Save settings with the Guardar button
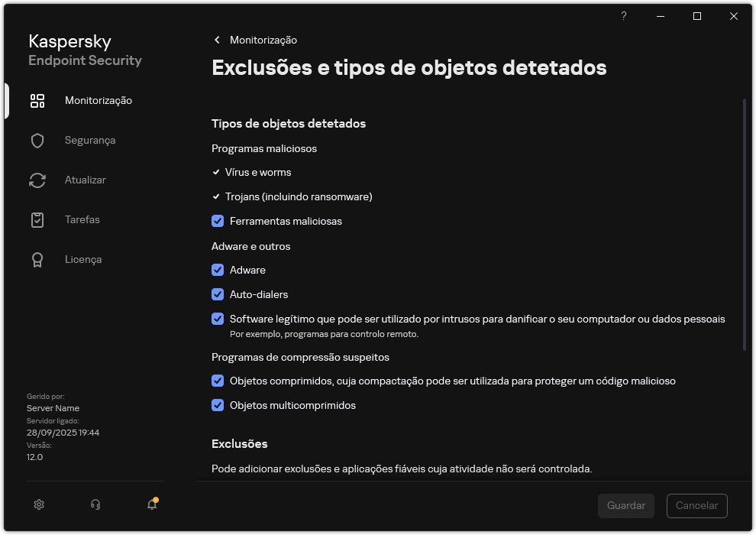The image size is (756, 535). click(x=625, y=506)
